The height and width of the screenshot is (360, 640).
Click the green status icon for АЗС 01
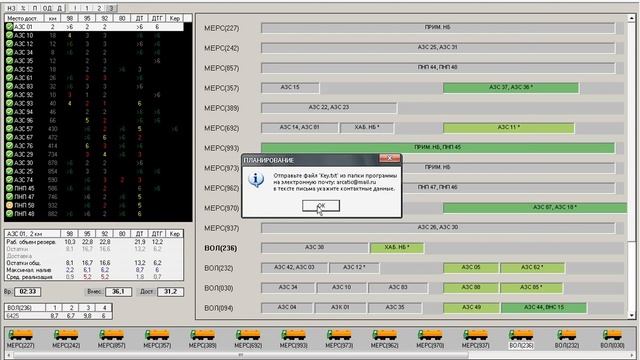pos(9,27)
